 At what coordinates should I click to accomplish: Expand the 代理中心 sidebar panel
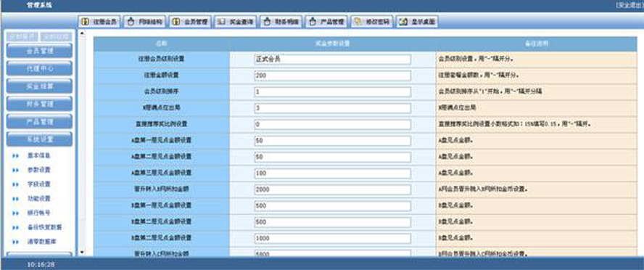[39, 69]
